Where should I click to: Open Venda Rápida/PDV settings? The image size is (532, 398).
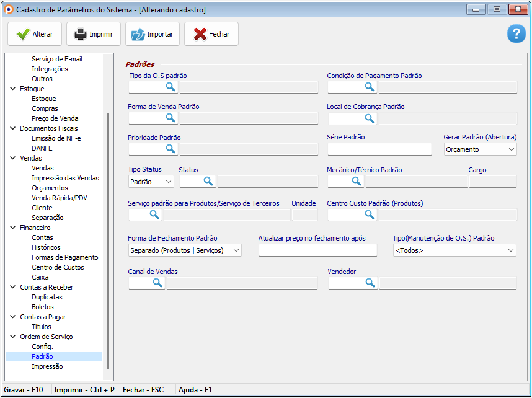(x=61, y=198)
